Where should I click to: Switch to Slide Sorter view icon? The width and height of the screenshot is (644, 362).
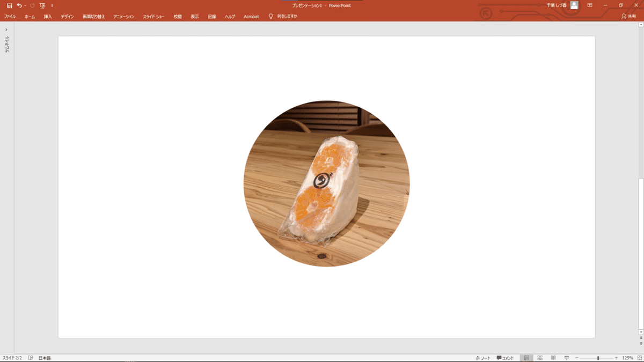[540, 358]
